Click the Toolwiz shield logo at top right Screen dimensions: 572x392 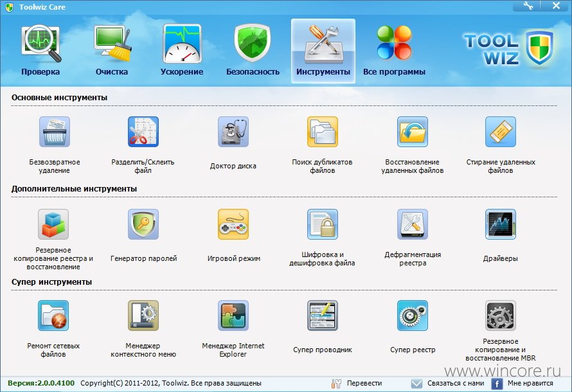pos(539,48)
